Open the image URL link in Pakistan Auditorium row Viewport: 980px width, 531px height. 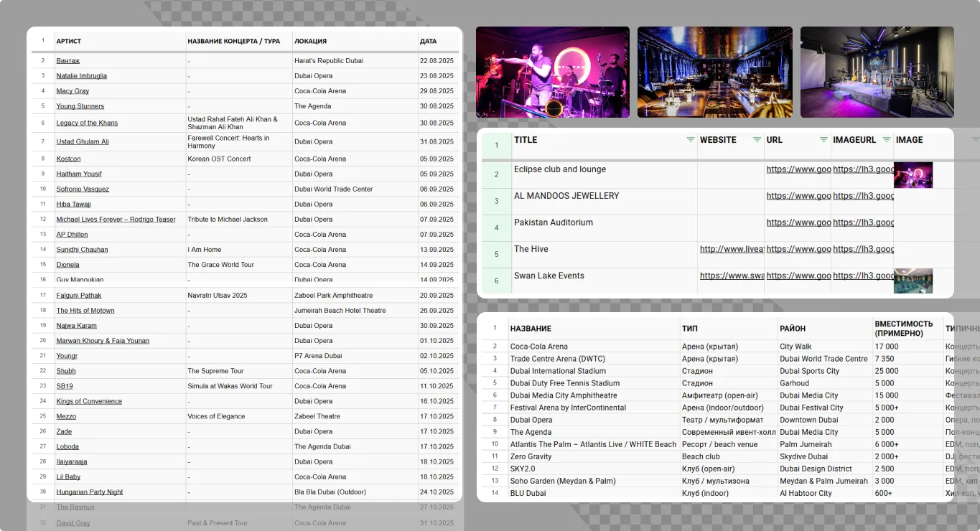tap(864, 222)
